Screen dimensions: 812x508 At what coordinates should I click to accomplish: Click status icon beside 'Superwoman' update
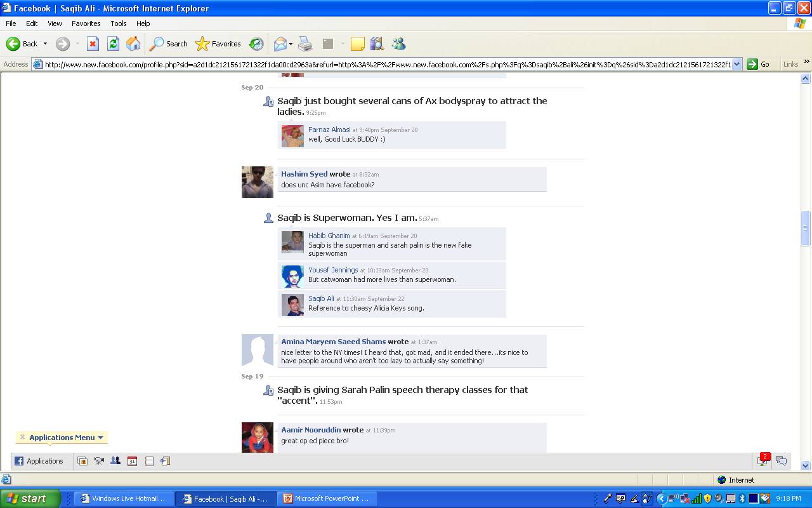(x=268, y=218)
